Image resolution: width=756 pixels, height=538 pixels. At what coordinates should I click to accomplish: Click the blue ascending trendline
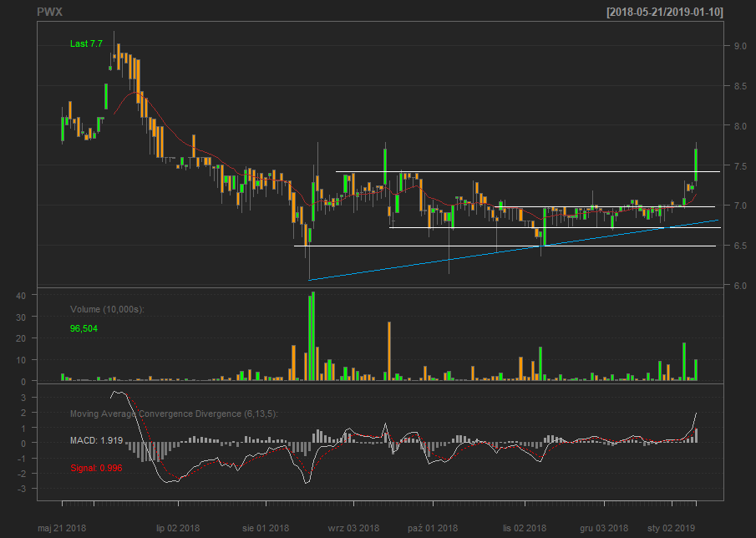[514, 250]
